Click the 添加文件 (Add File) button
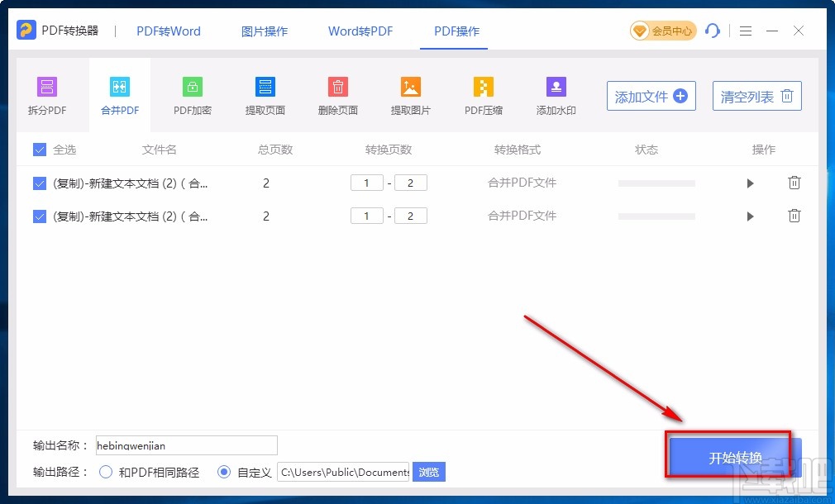The height and width of the screenshot is (504, 835). [x=651, y=96]
